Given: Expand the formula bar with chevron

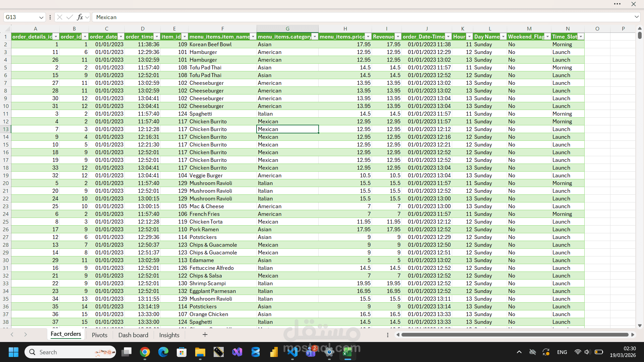Looking at the screenshot, I should 636,17.
